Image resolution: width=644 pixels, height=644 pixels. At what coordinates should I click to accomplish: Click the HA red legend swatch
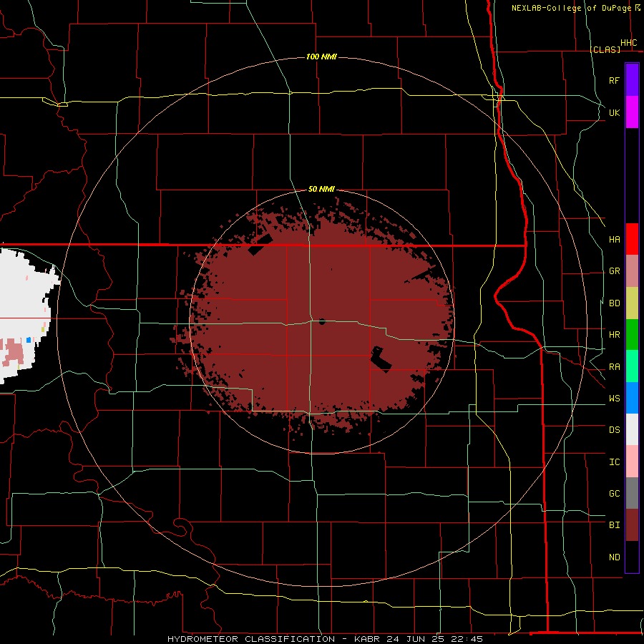point(632,239)
